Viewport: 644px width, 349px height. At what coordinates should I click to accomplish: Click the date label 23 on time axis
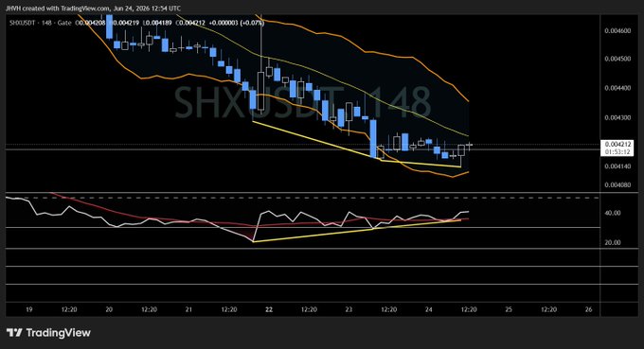349,309
